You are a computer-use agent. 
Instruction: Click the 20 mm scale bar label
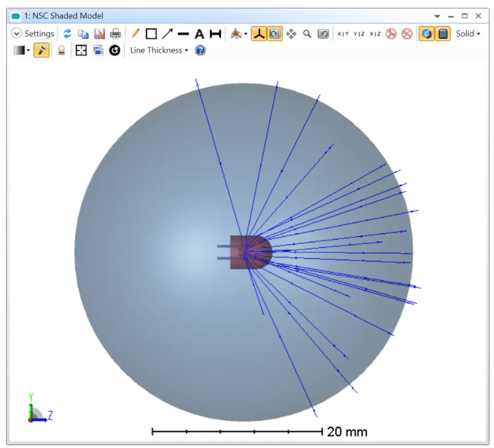pyautogui.click(x=347, y=432)
